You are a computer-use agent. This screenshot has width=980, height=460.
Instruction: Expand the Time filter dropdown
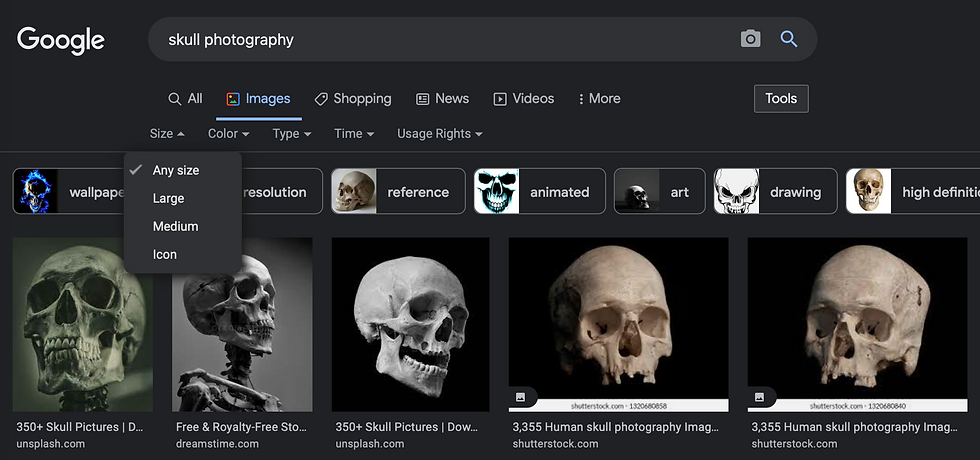pyautogui.click(x=354, y=134)
